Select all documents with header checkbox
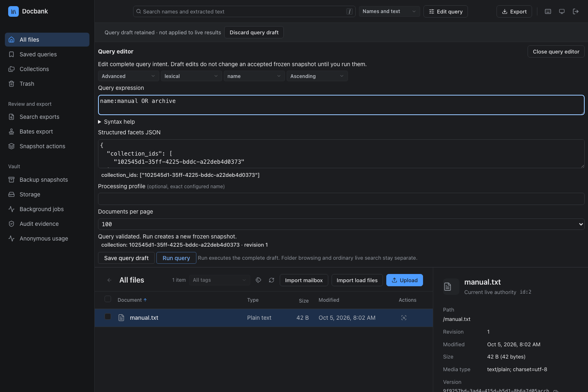 point(108,299)
